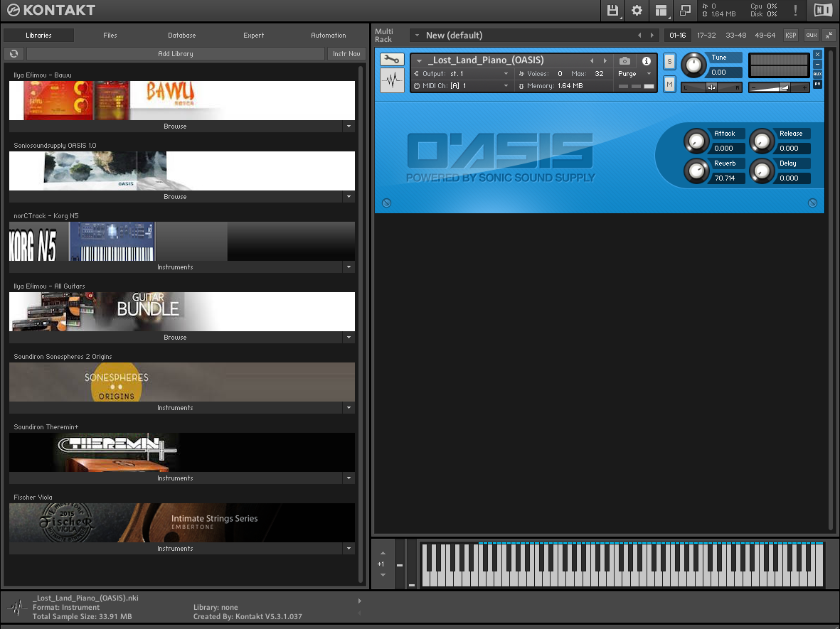Click the NI logo in the header
This screenshot has height=629, width=840.
click(x=823, y=10)
